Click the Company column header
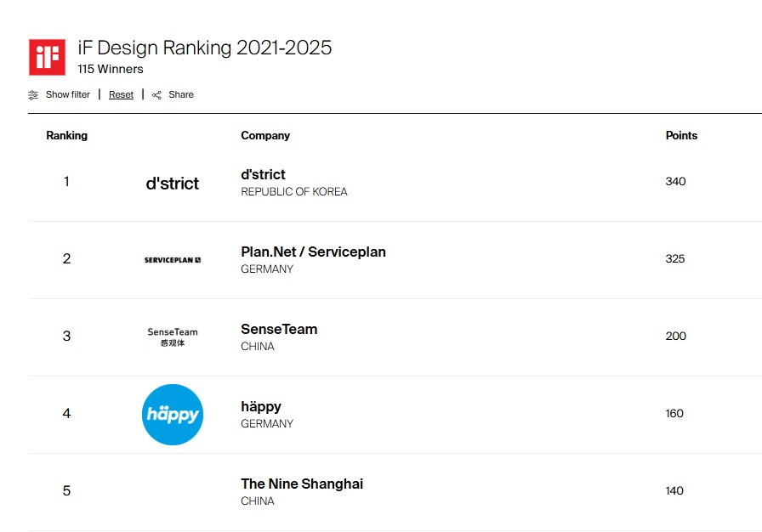The image size is (762, 532). pyautogui.click(x=265, y=136)
